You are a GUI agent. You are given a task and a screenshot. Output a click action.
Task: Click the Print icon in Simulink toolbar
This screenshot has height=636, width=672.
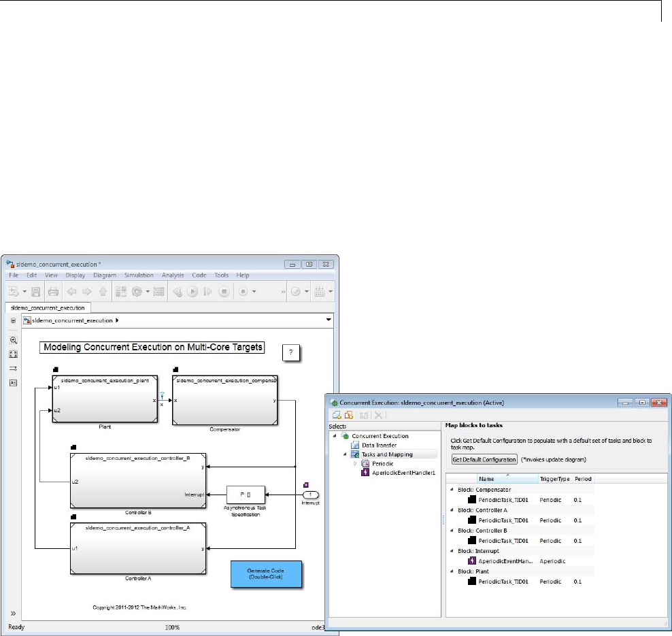coord(53,292)
